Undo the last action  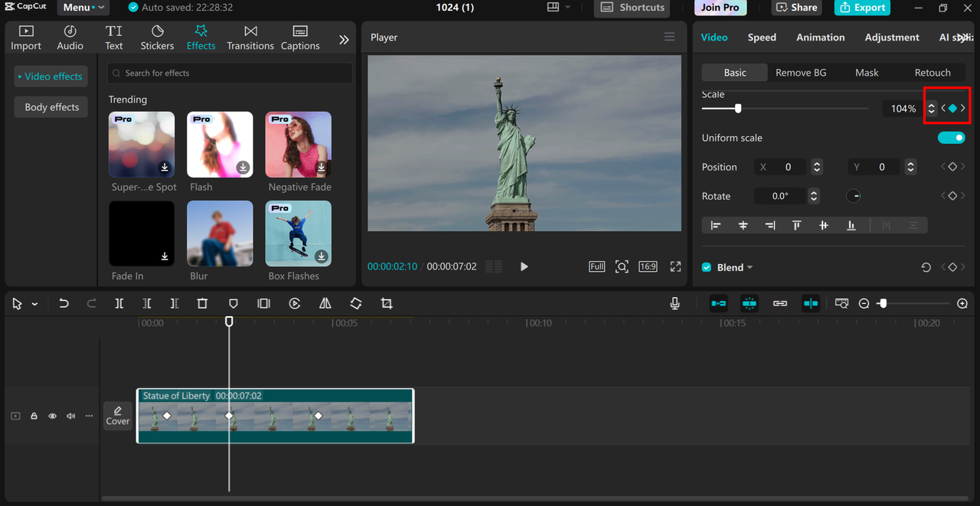pos(64,304)
